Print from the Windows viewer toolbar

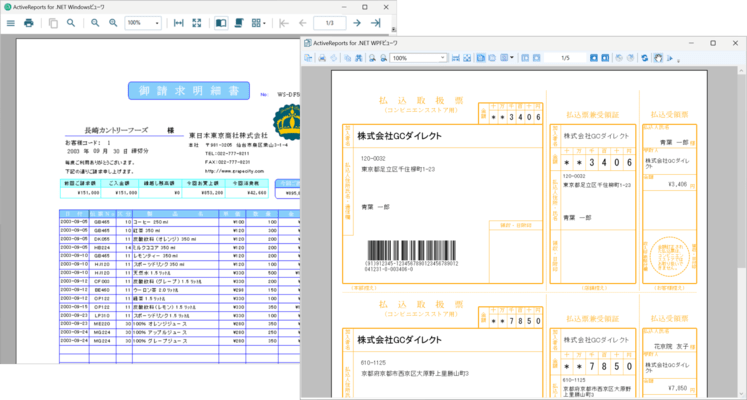(29, 22)
